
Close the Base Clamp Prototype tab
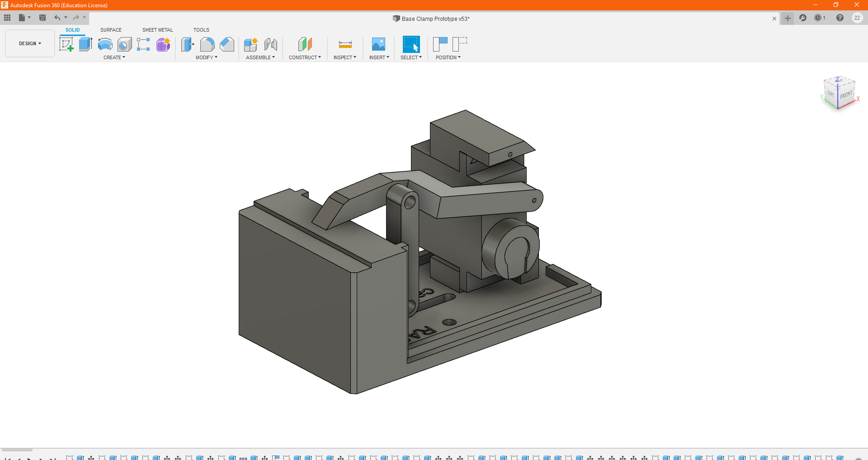774,19
